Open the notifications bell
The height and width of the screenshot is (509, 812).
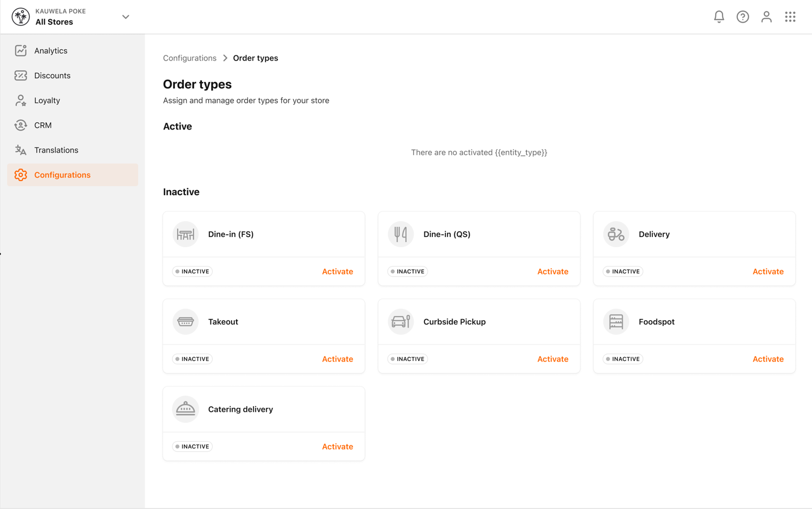click(x=719, y=17)
